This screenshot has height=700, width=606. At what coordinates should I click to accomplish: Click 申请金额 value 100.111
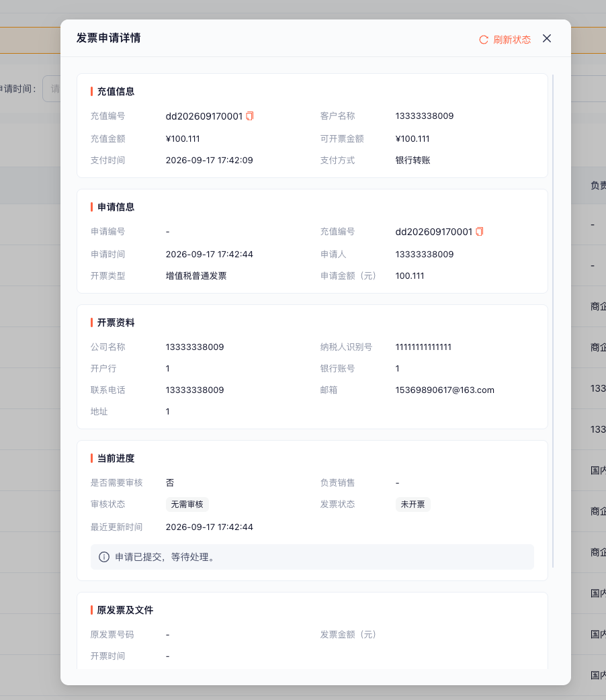point(410,276)
